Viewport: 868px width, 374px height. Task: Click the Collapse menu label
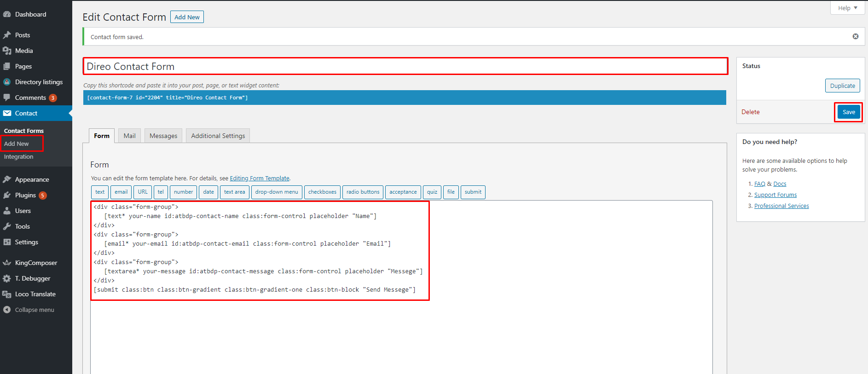click(35, 310)
